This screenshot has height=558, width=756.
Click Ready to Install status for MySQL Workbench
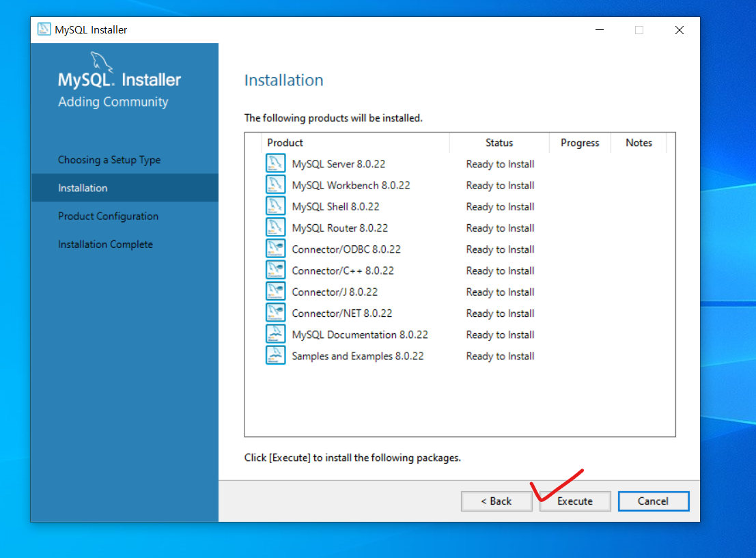pos(500,185)
